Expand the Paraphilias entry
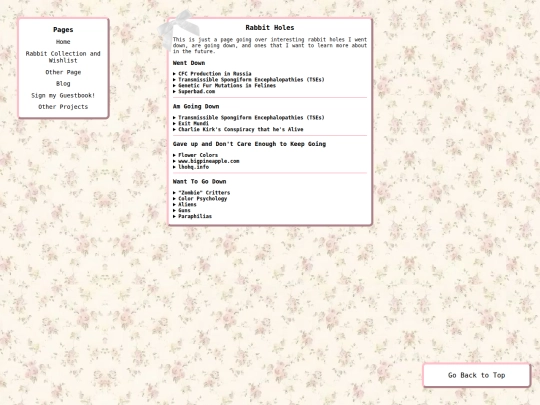Viewport: 540px width, 405px height. tap(192, 216)
